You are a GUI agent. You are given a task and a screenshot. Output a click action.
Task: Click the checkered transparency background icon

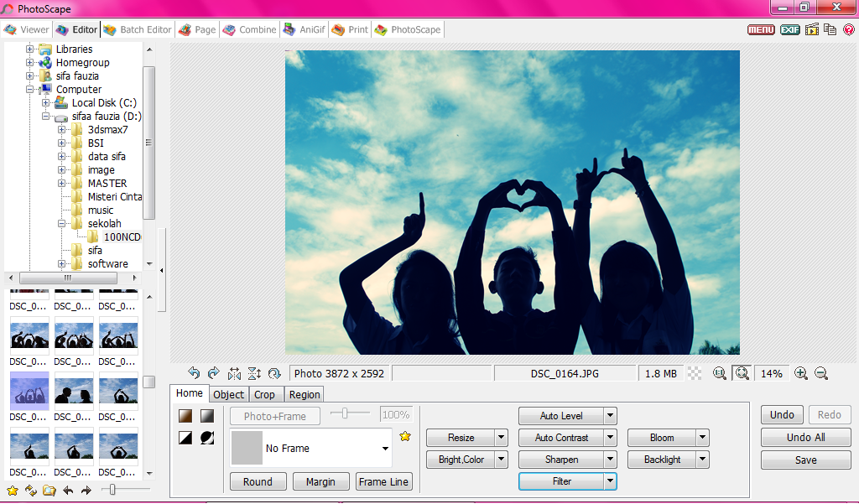695,374
